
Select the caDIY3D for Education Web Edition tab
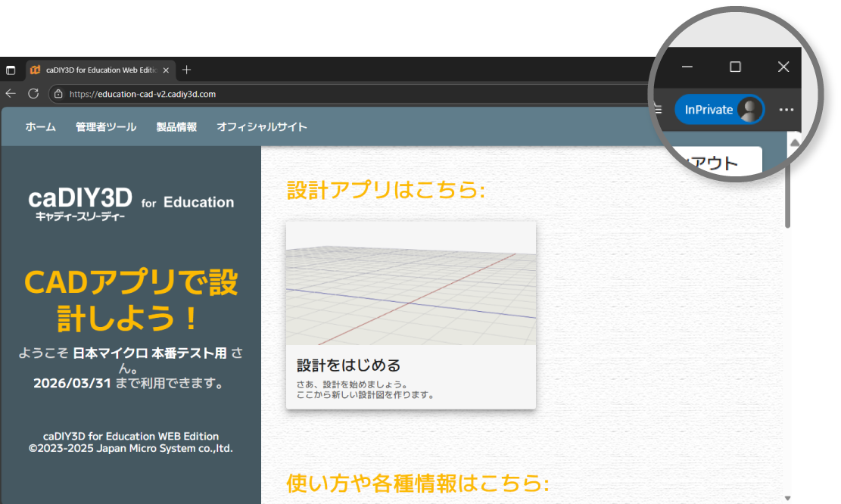(101, 70)
